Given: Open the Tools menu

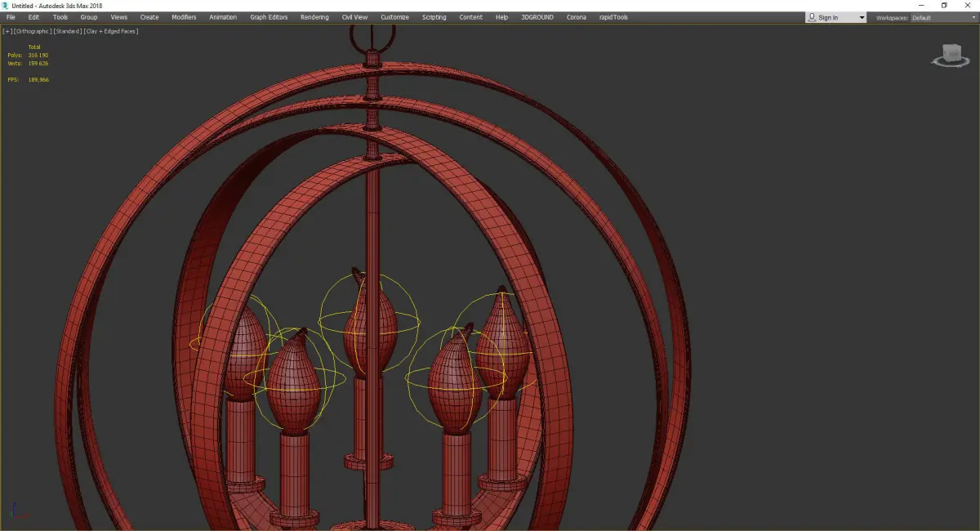Looking at the screenshot, I should click(x=60, y=17).
